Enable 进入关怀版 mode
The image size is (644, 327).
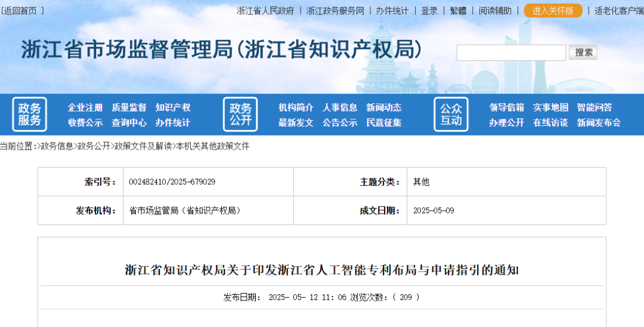tap(553, 11)
